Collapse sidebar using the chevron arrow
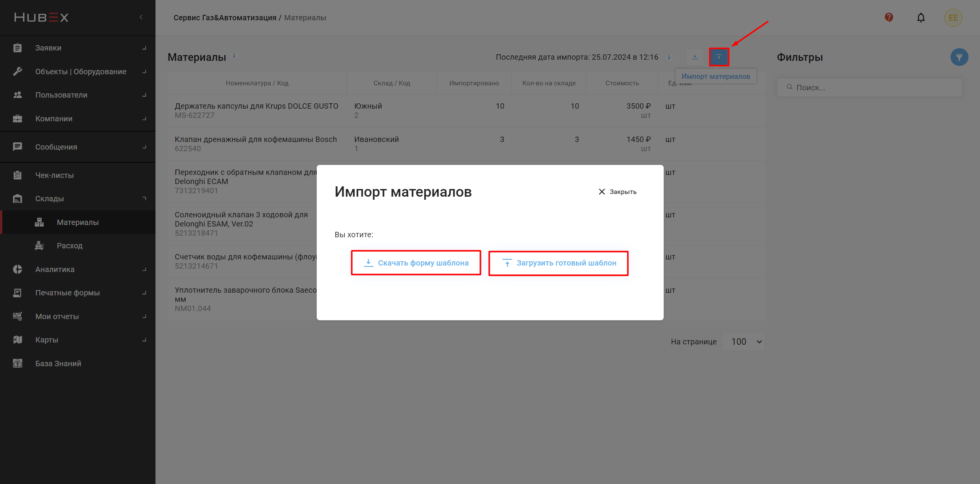Viewport: 980px width, 484px height. [141, 17]
